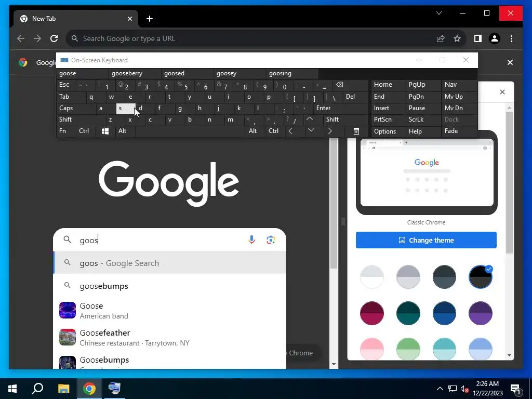Click the Classic Chrome theme preview thumbnail
The height and width of the screenshot is (399, 532).
pos(427,172)
